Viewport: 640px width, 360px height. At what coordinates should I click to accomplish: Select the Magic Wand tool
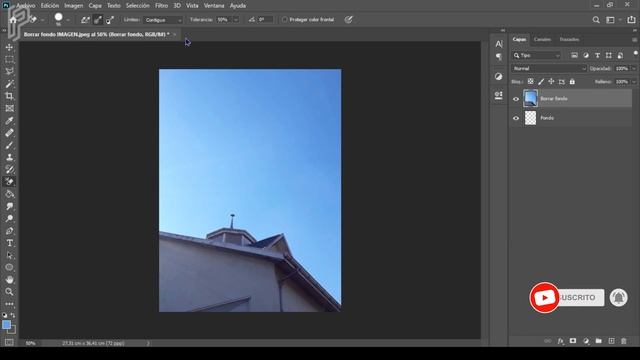pos(9,84)
